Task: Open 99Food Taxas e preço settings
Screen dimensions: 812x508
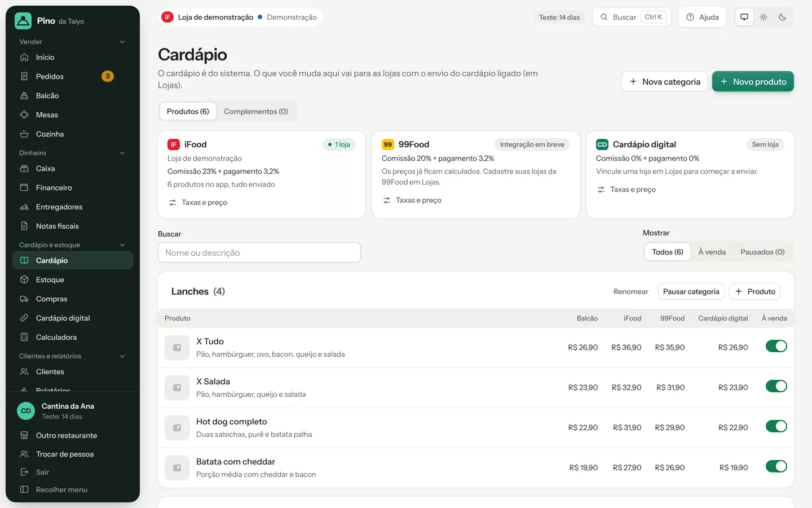Action: [412, 200]
